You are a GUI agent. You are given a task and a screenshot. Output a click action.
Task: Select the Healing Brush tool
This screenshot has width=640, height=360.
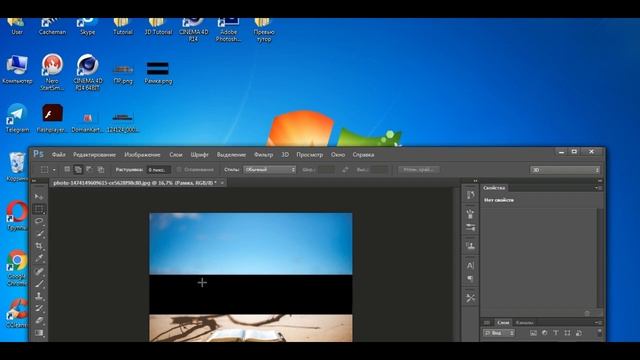[39, 271]
